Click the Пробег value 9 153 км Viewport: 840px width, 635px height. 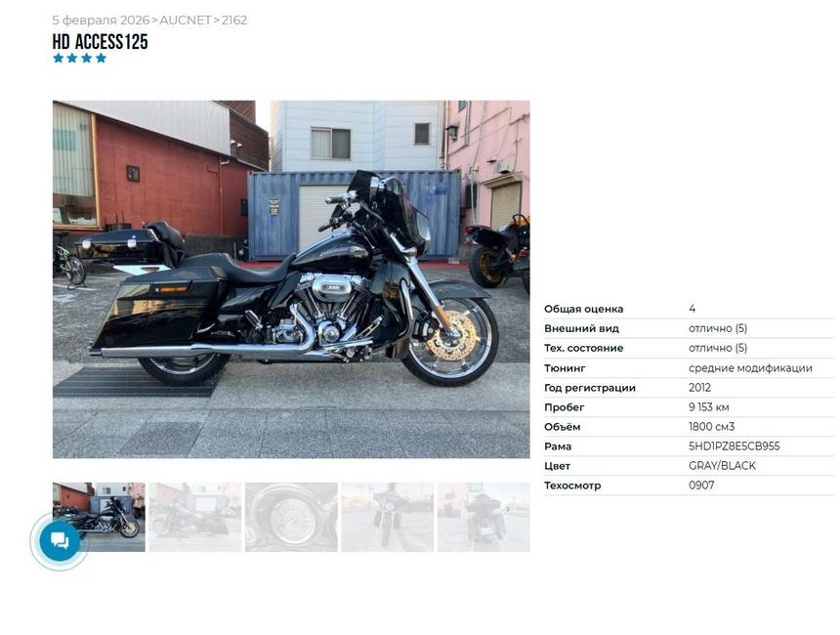click(x=709, y=407)
